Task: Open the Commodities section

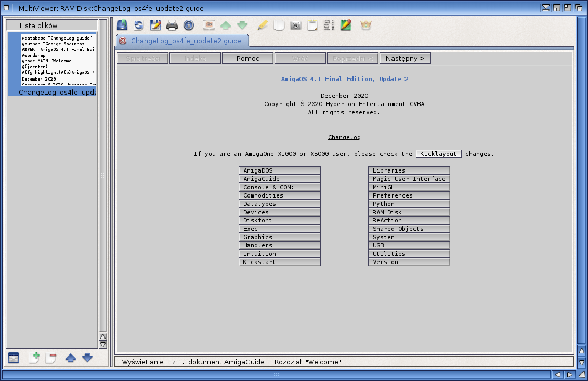Action: [279, 195]
